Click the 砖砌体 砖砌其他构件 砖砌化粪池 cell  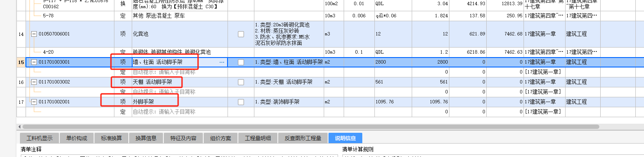179,52
